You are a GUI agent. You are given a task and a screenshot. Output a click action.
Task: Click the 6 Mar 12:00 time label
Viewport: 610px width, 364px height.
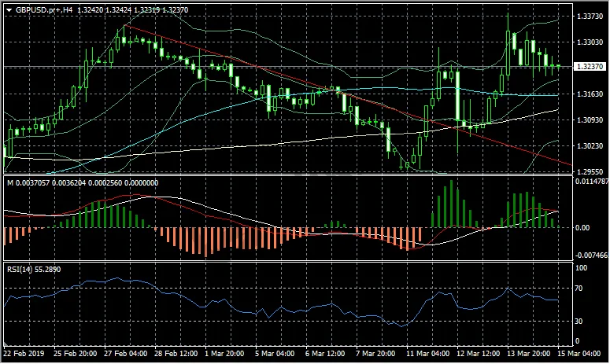pos(325,354)
